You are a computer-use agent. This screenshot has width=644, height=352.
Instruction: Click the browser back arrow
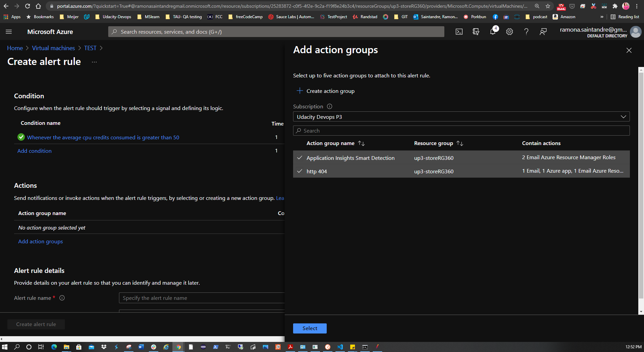point(6,6)
